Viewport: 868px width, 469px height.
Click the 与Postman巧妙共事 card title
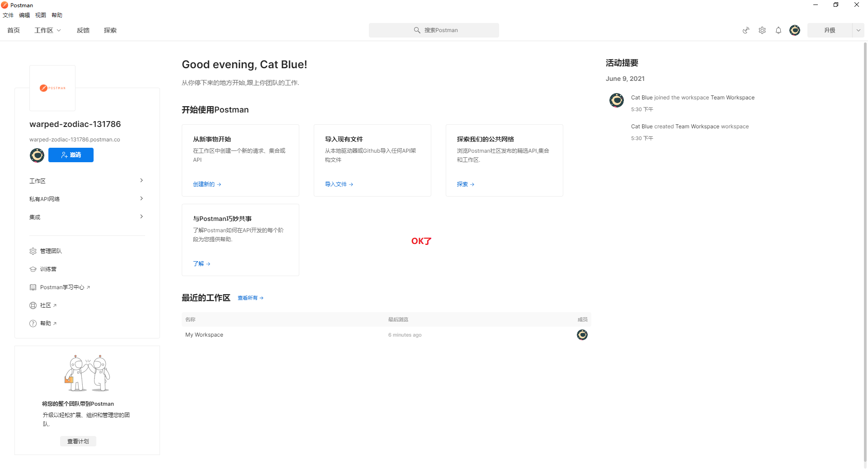tap(222, 219)
